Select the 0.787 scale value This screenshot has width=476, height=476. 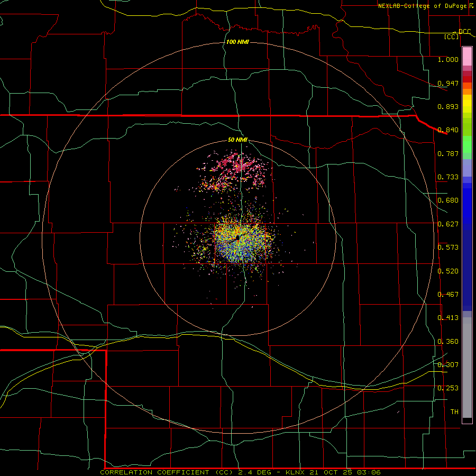(x=448, y=153)
